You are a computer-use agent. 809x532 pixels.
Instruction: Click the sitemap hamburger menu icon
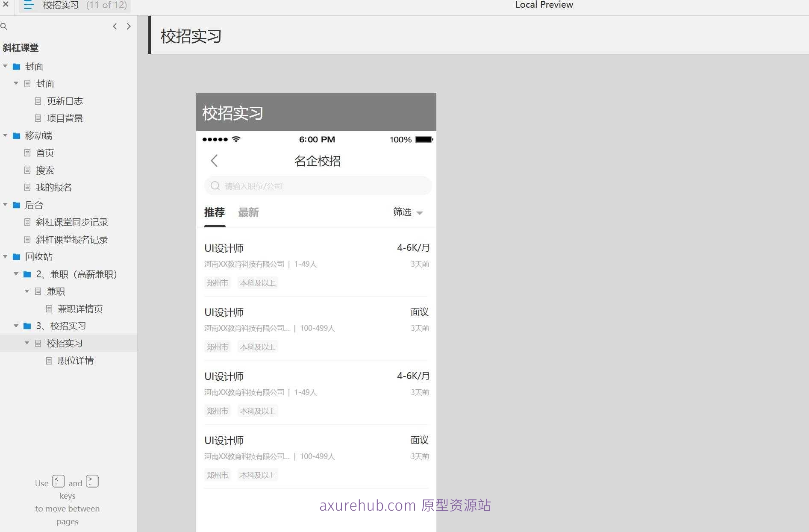click(29, 5)
